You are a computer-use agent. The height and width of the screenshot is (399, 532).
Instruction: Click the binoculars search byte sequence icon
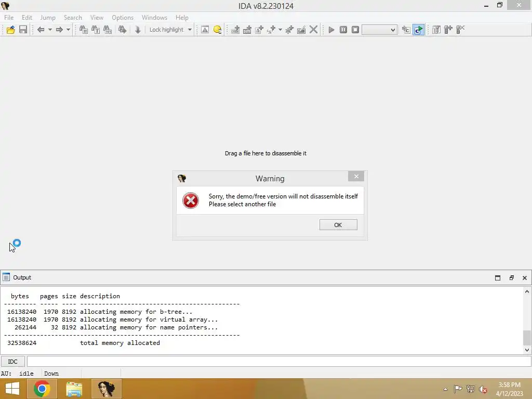(x=107, y=30)
